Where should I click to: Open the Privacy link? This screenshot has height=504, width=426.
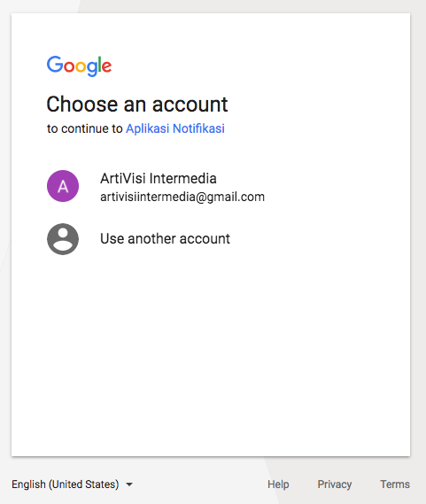click(335, 485)
